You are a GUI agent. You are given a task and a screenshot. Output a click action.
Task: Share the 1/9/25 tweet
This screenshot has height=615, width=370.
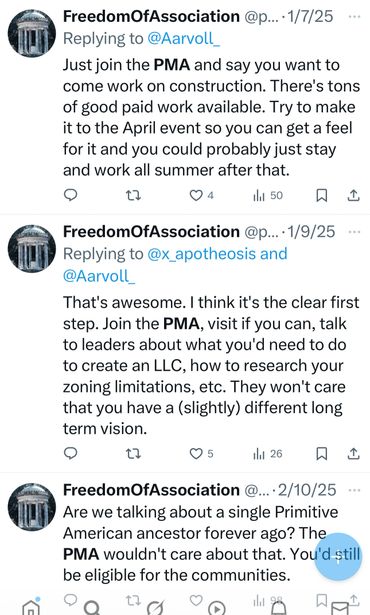click(x=354, y=453)
